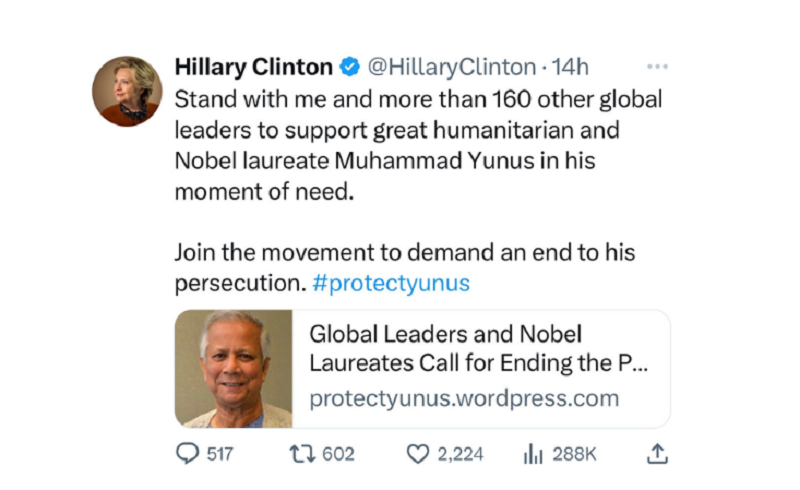Click the blue verified badge
The image size is (800, 490).
click(349, 68)
